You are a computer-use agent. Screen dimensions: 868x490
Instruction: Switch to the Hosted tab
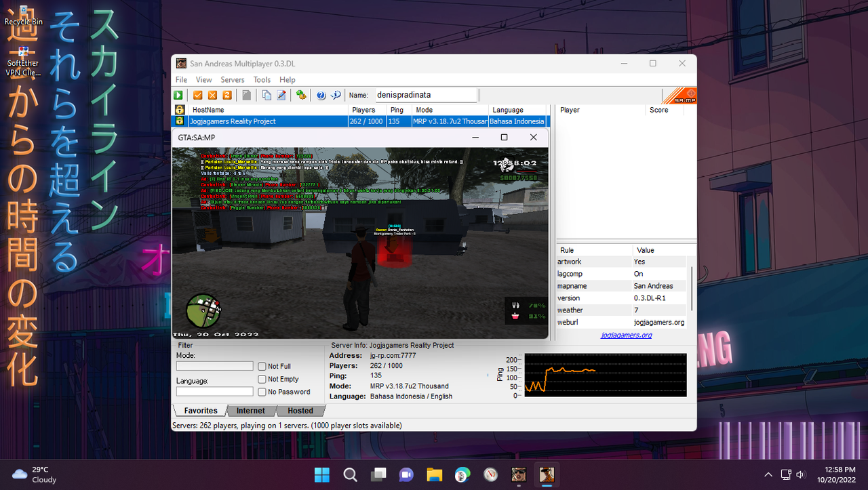300,411
